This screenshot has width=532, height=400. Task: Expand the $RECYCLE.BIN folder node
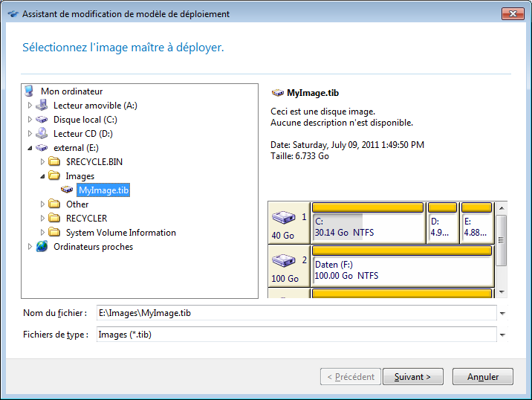click(x=42, y=162)
